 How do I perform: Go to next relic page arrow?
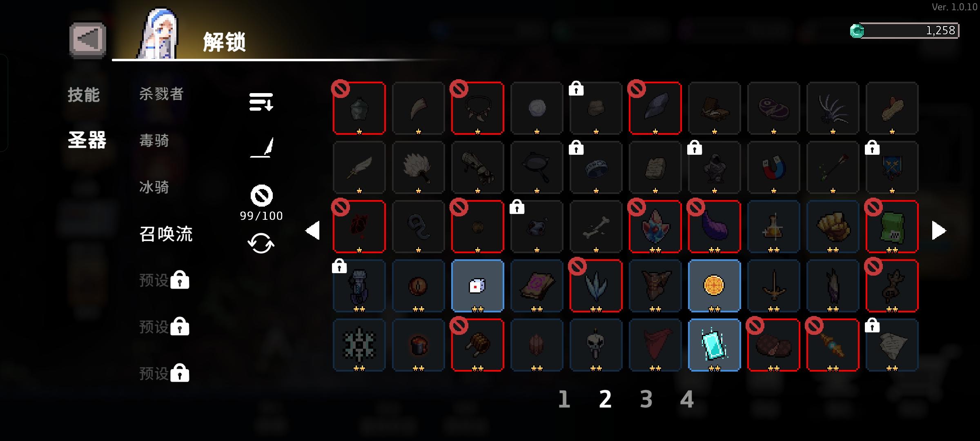(x=939, y=231)
